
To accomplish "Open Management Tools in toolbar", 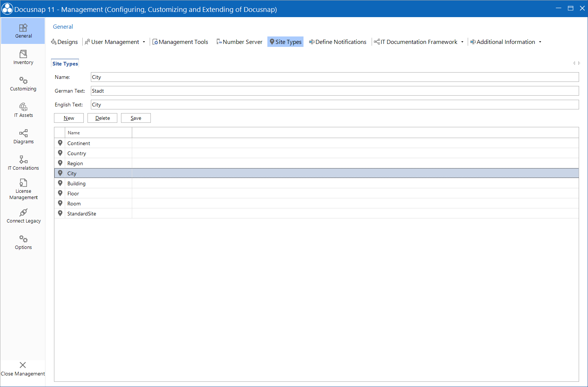I will click(x=180, y=42).
